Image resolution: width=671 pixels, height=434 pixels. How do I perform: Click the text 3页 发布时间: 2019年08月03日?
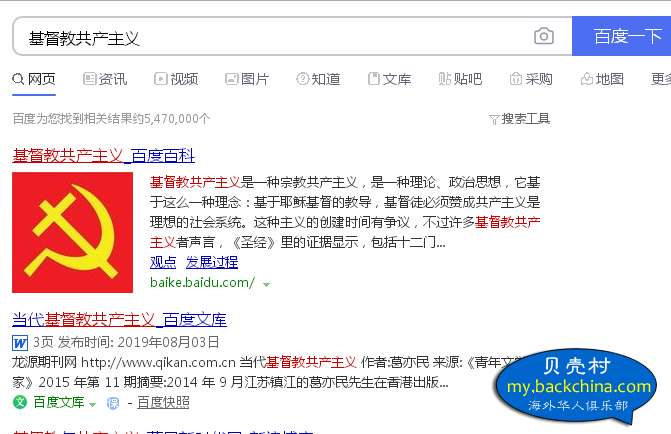pos(126,342)
